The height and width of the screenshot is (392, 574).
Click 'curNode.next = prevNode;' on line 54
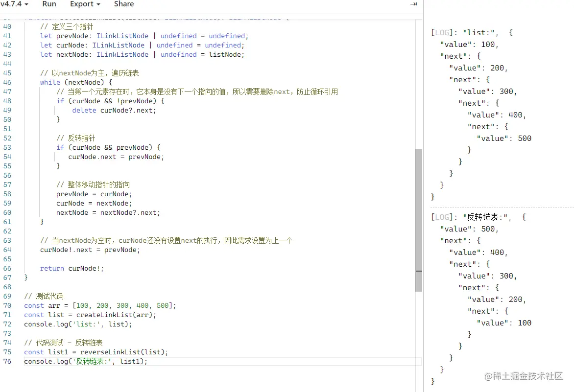[116, 157]
